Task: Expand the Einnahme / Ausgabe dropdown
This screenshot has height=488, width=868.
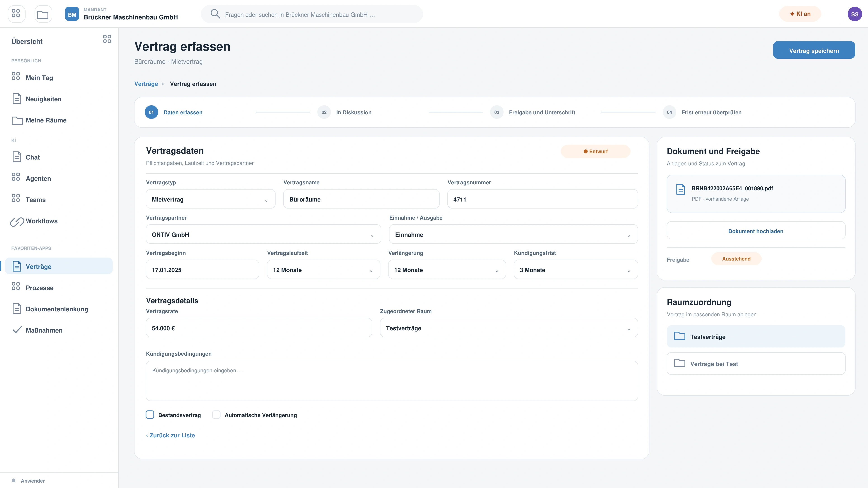Action: (513, 235)
